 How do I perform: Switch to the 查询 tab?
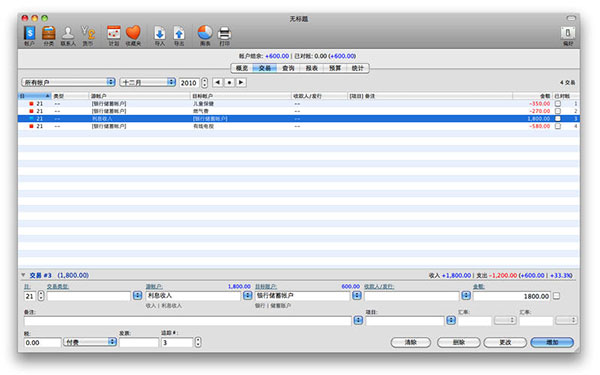(288, 68)
